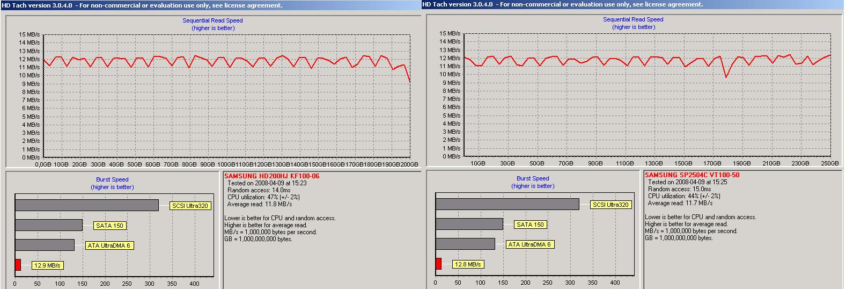
Task: Click the right ATA UltraDMA 6 label
Action: tap(530, 244)
